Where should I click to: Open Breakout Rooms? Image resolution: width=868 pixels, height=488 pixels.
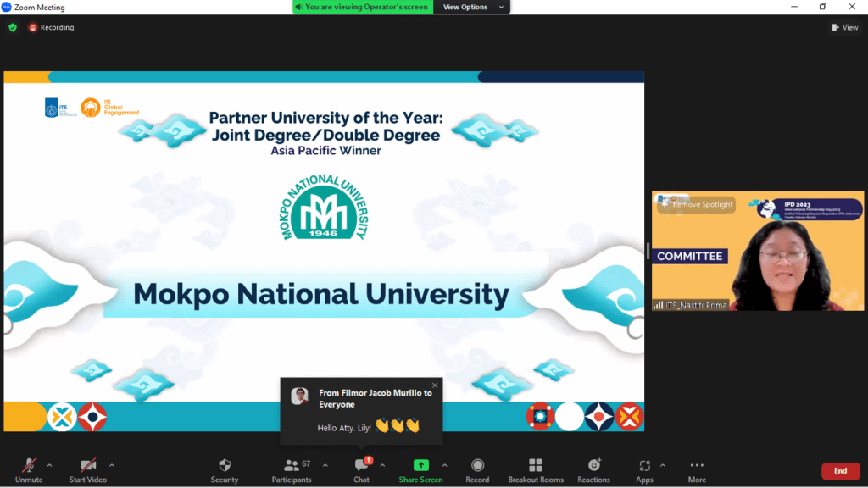click(x=535, y=465)
